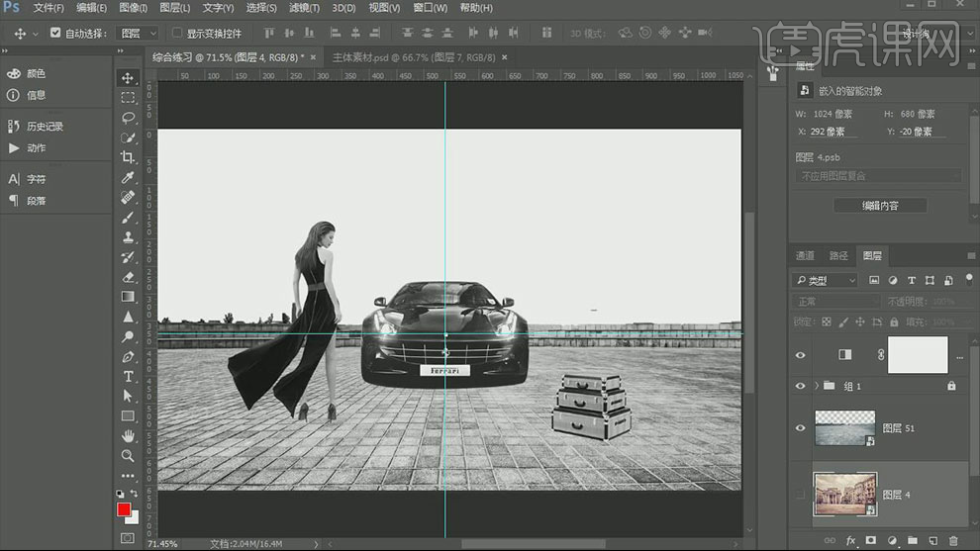Click the delete layer trash icon
Screen dimensions: 980x551
click(952, 540)
